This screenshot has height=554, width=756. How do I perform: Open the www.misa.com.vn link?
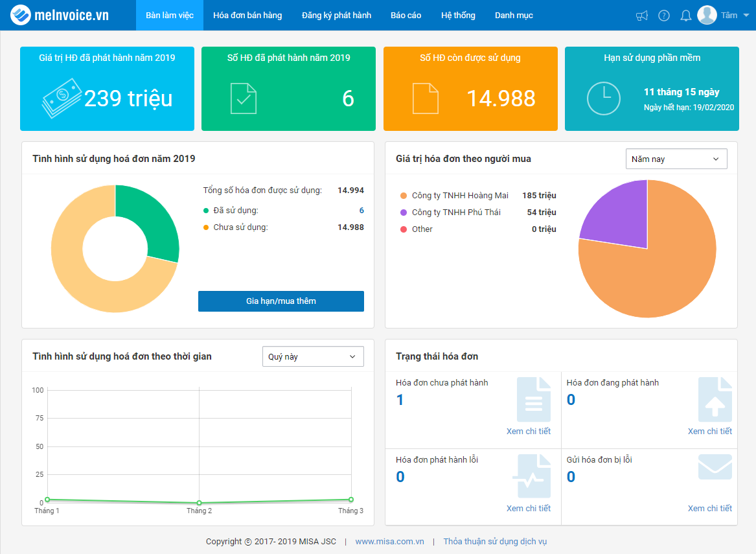pyautogui.click(x=389, y=542)
